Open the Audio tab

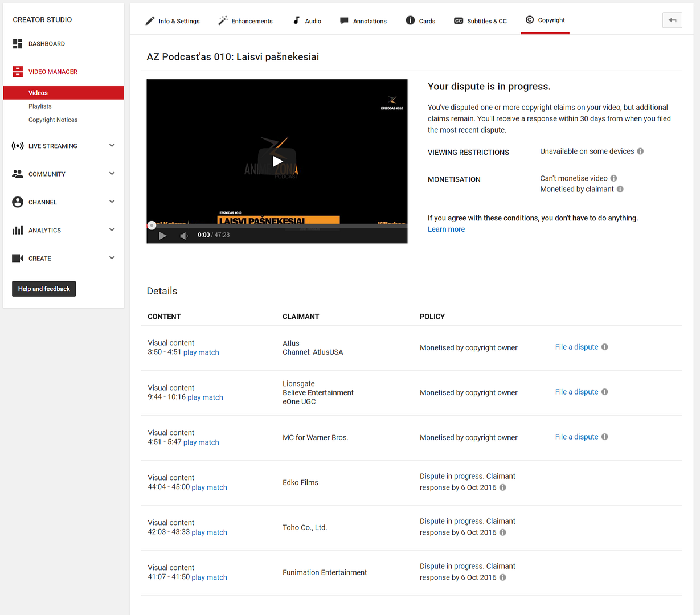pyautogui.click(x=307, y=21)
